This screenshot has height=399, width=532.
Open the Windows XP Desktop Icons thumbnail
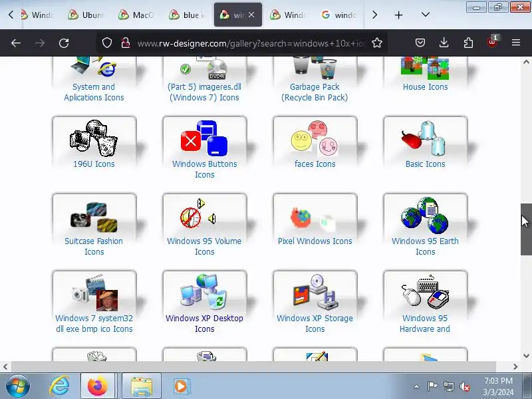pyautogui.click(x=204, y=292)
